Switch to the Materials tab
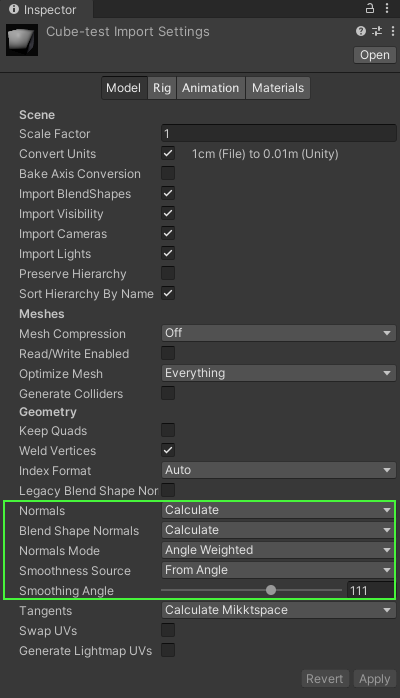Image resolution: width=400 pixels, height=698 pixels. click(278, 88)
